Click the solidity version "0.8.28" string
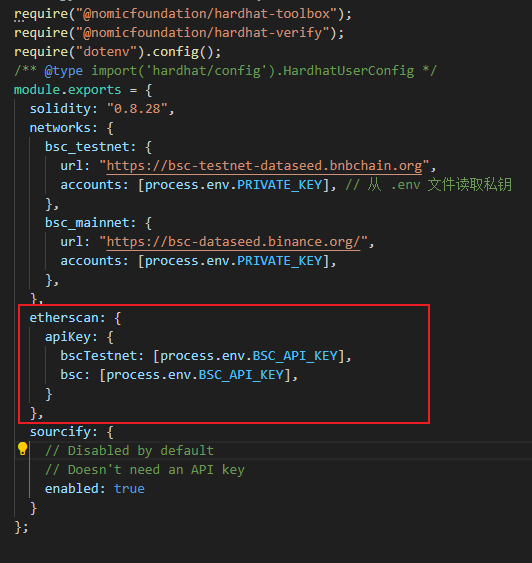This screenshot has height=563, width=532. [x=137, y=109]
